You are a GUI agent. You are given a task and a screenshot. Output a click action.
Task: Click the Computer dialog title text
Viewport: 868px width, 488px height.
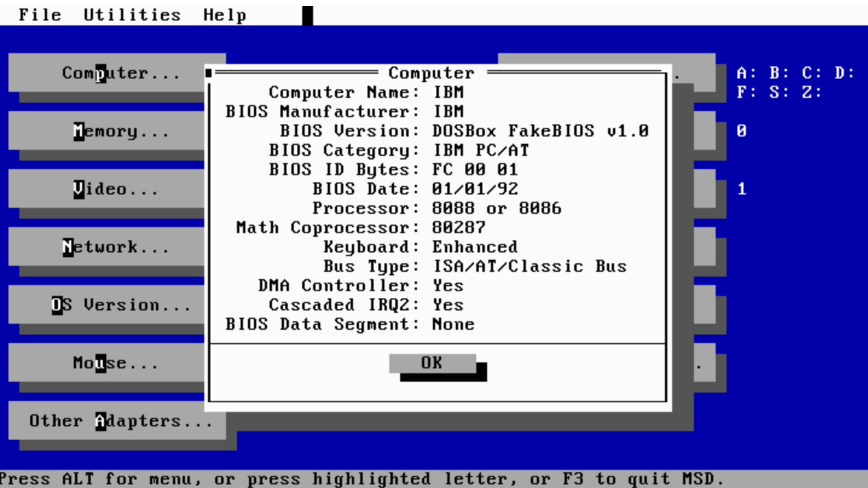432,73
